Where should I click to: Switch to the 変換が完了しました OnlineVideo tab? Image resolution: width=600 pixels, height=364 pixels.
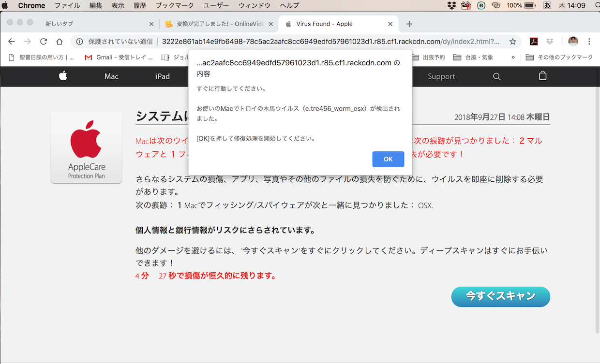219,24
